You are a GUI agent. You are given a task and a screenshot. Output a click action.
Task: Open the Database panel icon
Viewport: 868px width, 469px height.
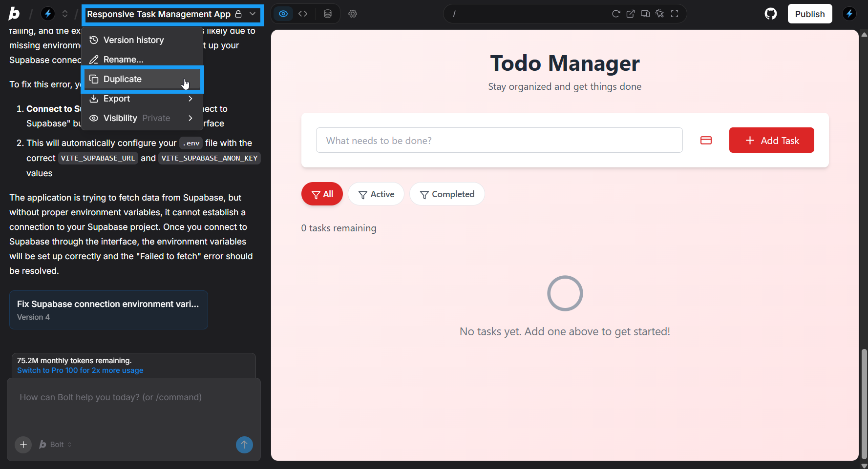tap(328, 14)
